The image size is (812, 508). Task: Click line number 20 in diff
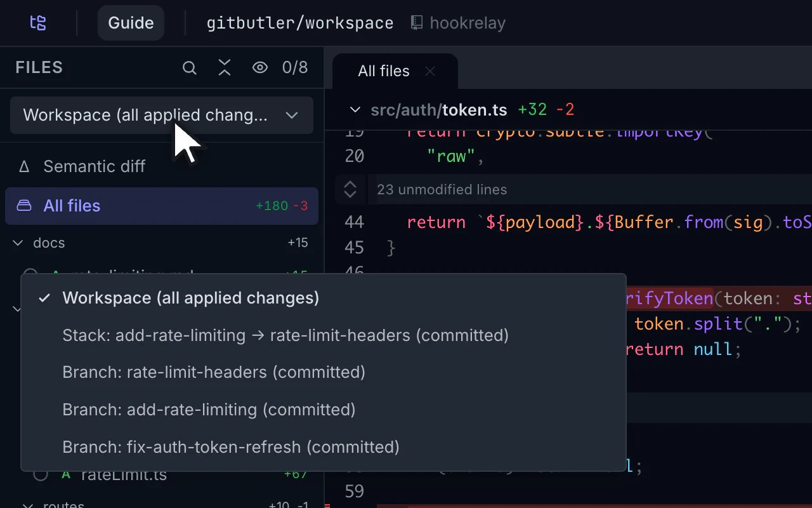click(355, 156)
